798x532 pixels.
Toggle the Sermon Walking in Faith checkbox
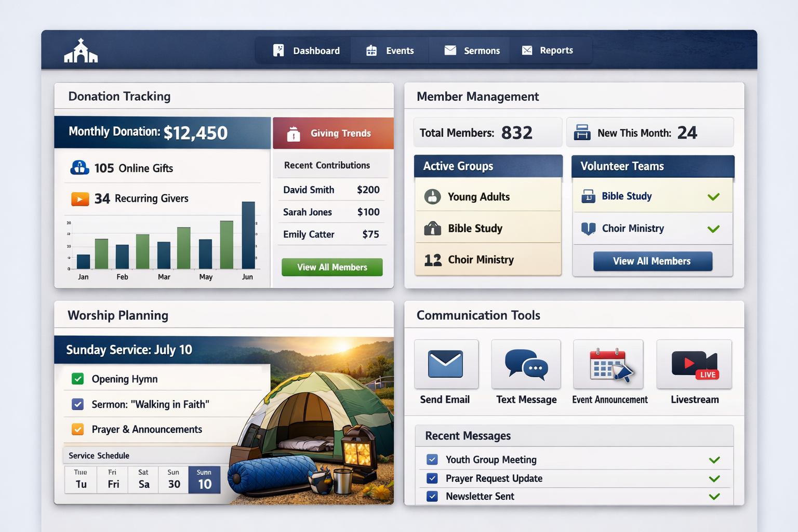77,404
